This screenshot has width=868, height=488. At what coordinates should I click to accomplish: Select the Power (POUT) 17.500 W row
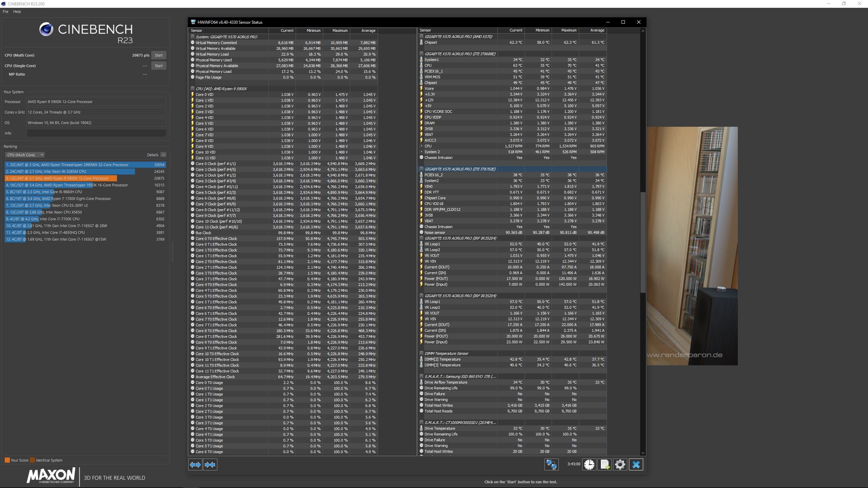(512, 279)
